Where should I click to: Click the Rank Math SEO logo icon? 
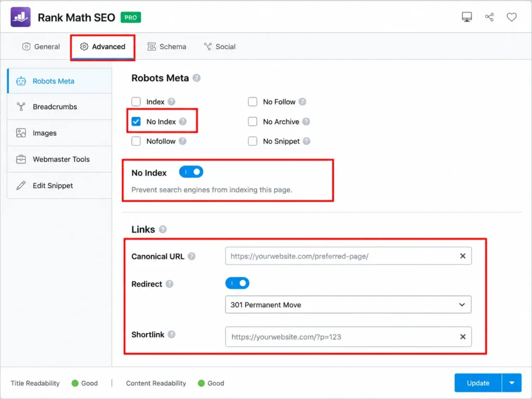pos(20,17)
